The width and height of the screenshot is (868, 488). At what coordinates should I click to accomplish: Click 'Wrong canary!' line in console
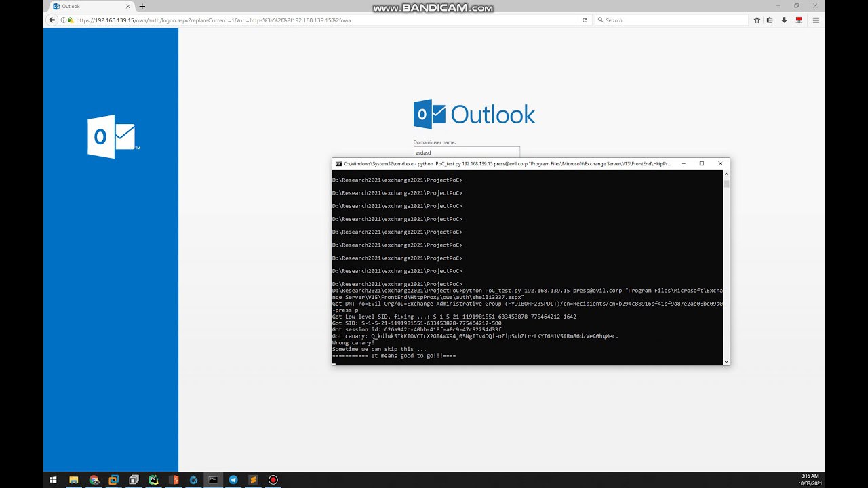tap(353, 343)
